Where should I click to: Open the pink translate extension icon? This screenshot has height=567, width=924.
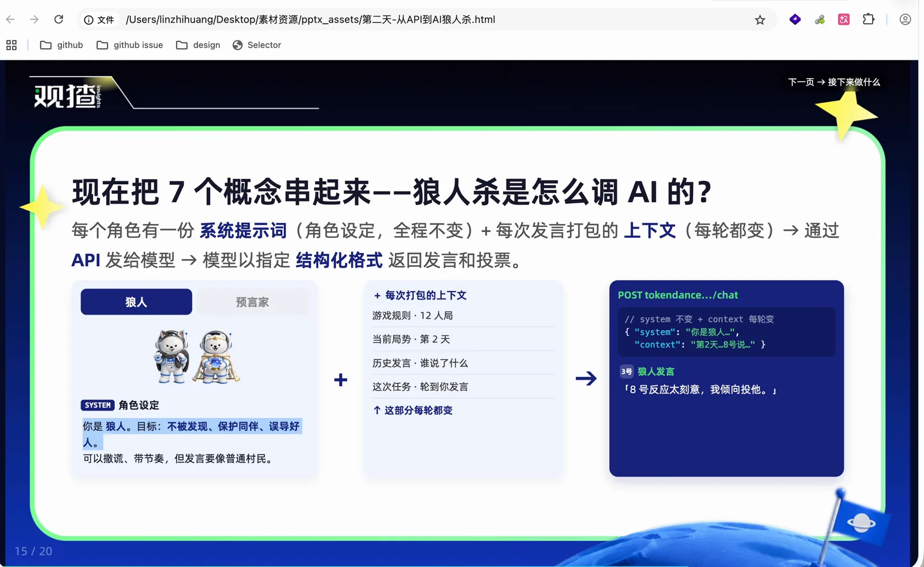click(x=844, y=20)
